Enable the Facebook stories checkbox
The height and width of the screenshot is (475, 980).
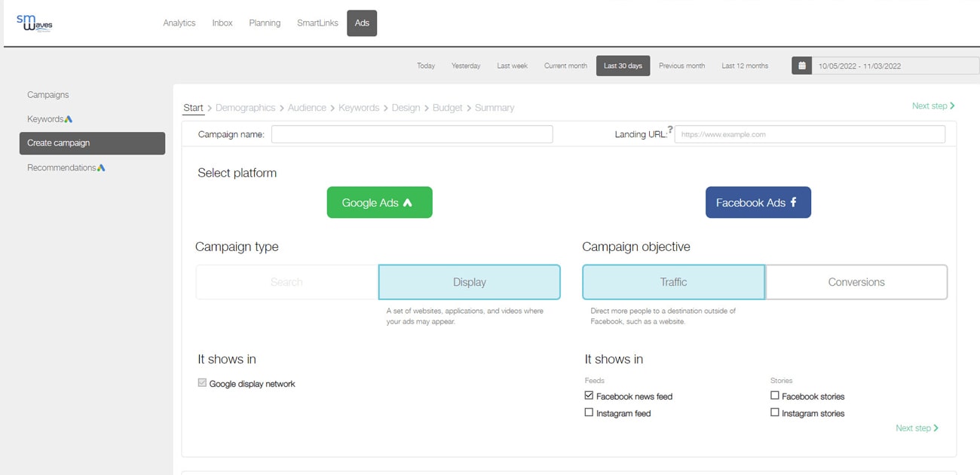pyautogui.click(x=774, y=395)
